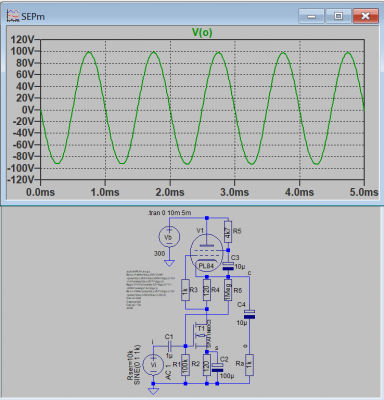
Task: Click the -100V vertical axis label
Action: coord(21,168)
